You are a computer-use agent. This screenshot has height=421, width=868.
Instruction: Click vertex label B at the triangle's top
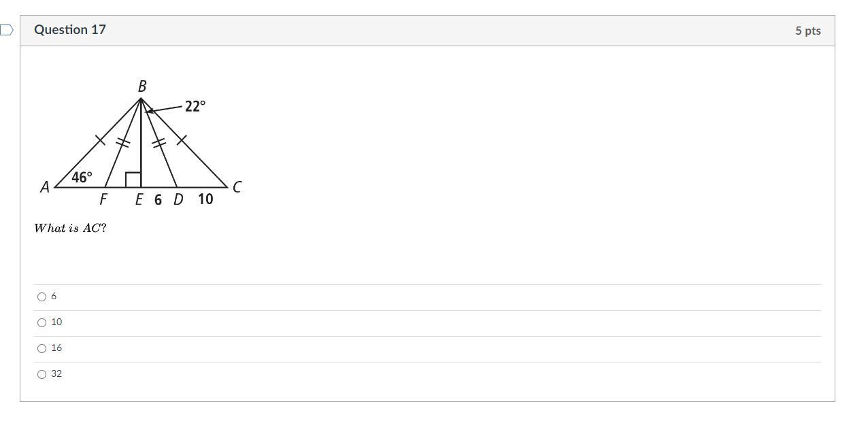[142, 86]
